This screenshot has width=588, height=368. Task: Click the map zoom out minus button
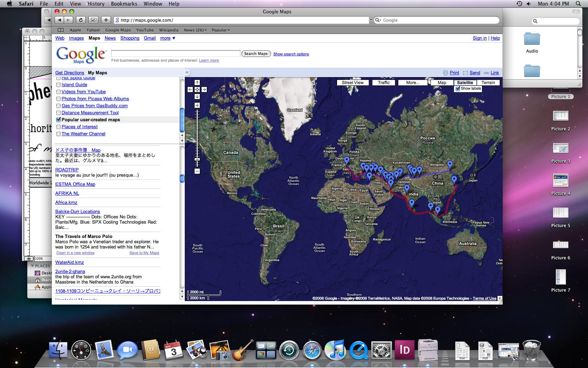pos(197,171)
